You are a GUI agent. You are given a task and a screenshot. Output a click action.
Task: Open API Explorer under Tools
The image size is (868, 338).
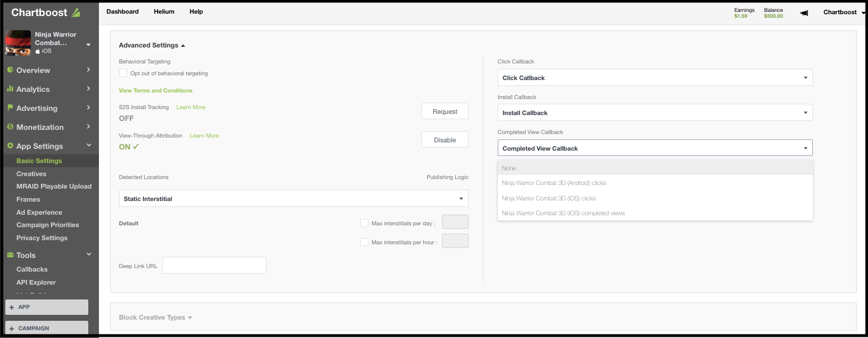pyautogui.click(x=36, y=282)
